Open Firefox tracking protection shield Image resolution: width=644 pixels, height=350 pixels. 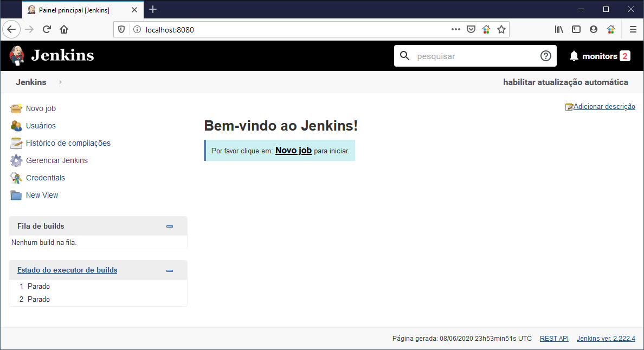pos(120,29)
